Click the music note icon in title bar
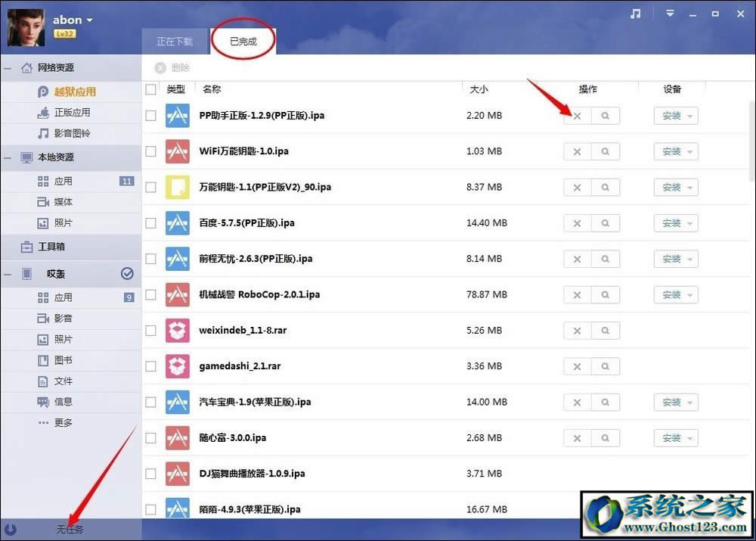The height and width of the screenshot is (541, 756). (x=636, y=14)
